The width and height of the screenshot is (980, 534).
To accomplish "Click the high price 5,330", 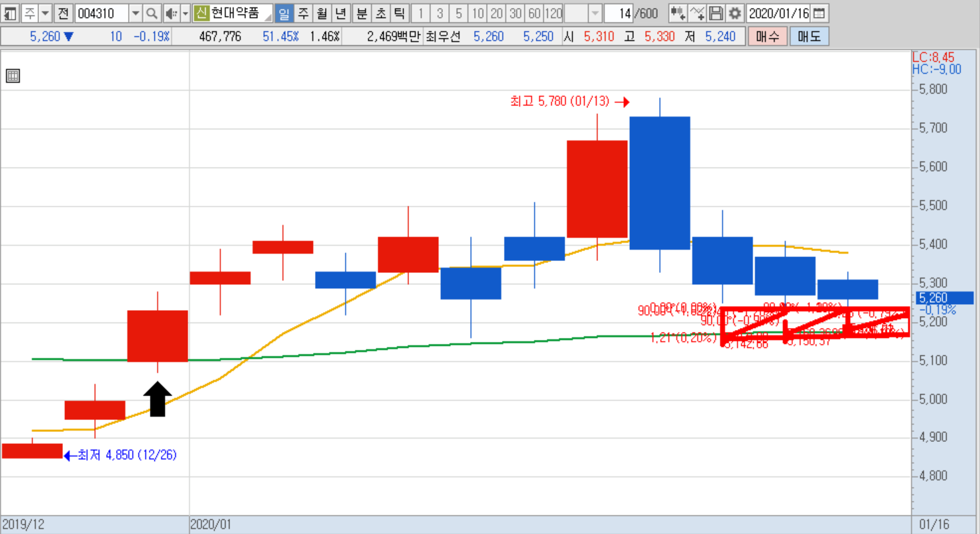I will pos(660,36).
